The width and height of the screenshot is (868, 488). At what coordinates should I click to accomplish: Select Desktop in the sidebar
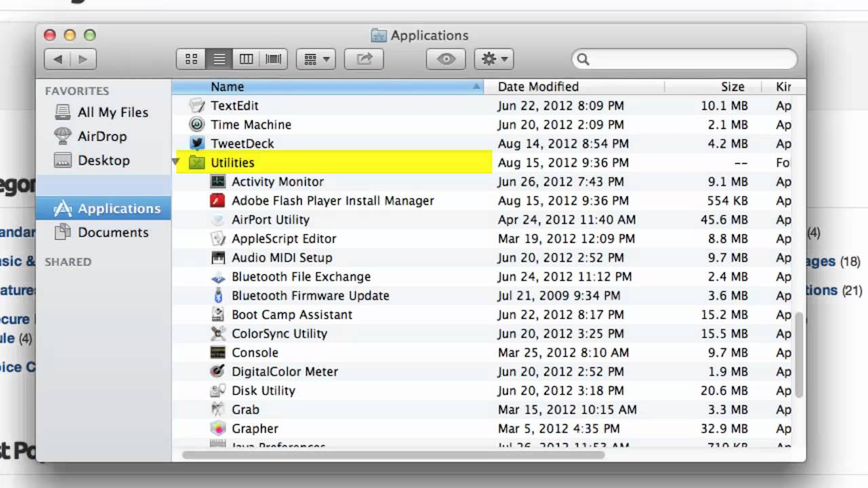(103, 161)
